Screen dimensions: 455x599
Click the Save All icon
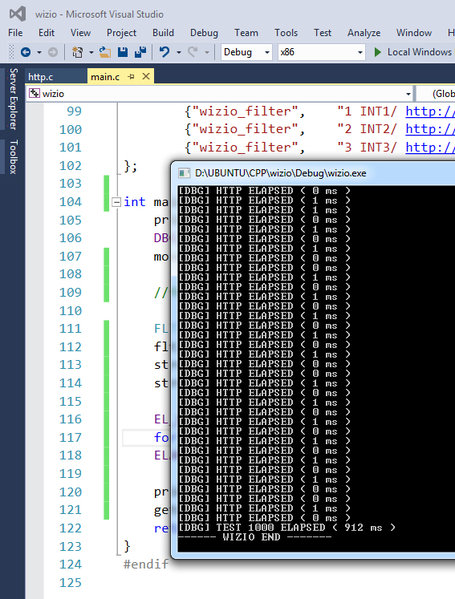click(x=141, y=52)
